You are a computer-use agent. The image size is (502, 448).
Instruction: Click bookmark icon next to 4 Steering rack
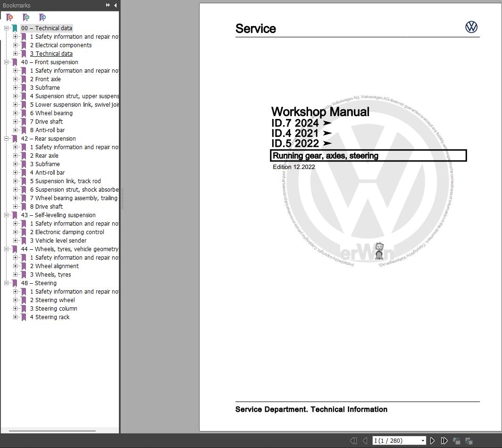coord(24,317)
